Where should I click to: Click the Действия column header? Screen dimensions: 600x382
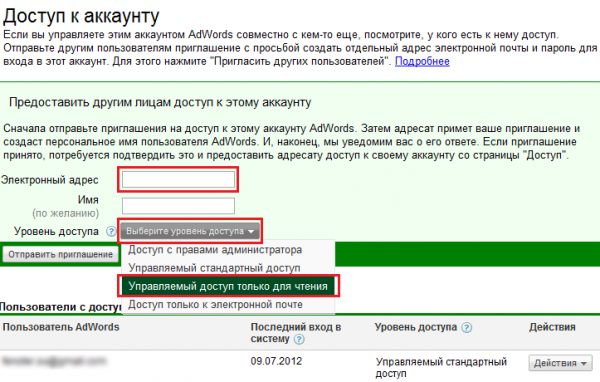pyautogui.click(x=552, y=327)
